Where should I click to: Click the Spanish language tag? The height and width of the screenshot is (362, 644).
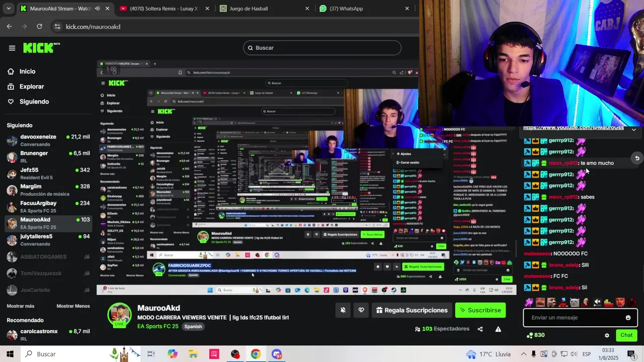tap(193, 326)
